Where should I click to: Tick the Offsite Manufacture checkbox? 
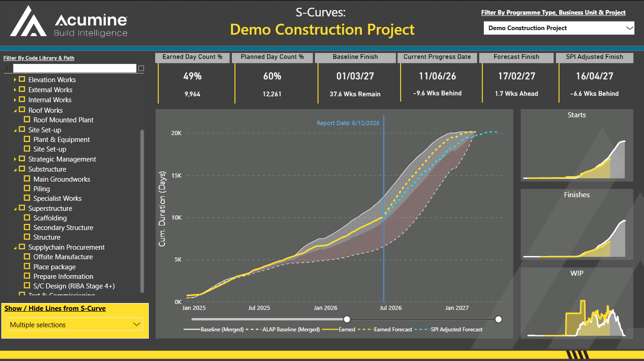point(27,256)
